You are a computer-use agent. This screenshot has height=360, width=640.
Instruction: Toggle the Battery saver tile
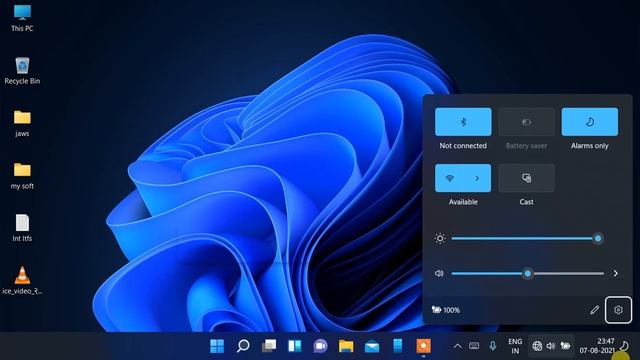[x=526, y=122]
